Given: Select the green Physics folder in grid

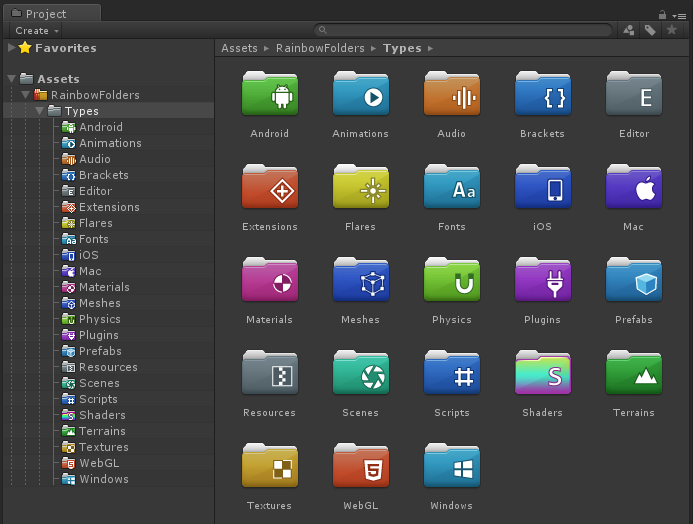Looking at the screenshot, I should point(452,280).
